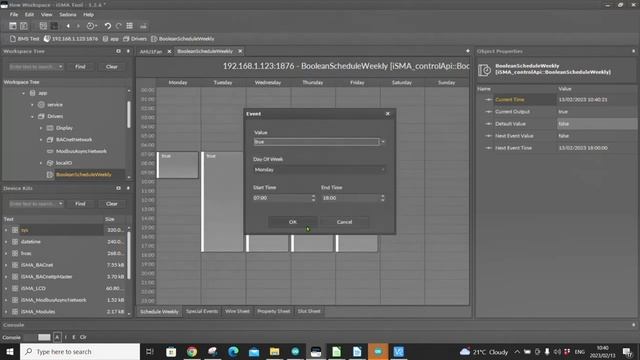Click Find in the Workspace Tree panel
This screenshot has height=360, width=640.
click(x=80, y=67)
